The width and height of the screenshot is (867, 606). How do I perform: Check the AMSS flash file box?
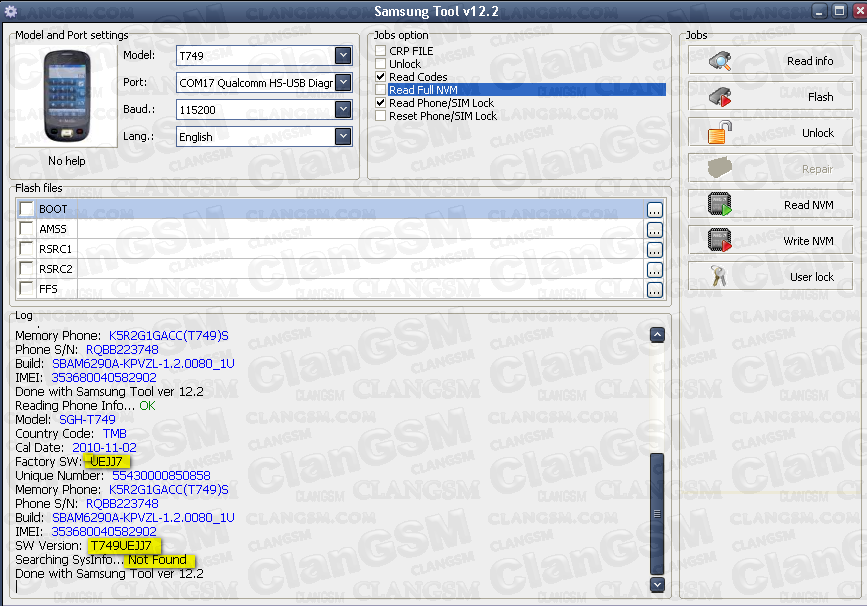tap(26, 228)
